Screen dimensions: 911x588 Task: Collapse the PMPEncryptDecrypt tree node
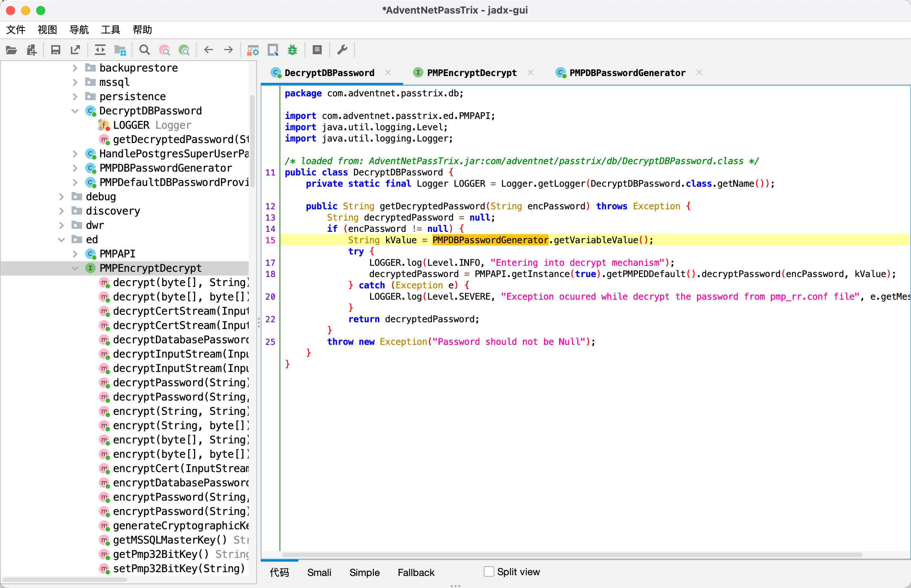75,268
